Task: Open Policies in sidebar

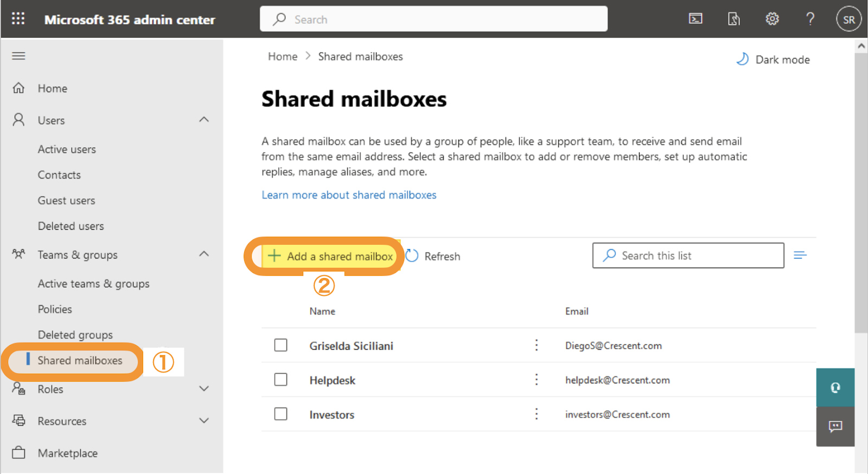Action: coord(55,309)
